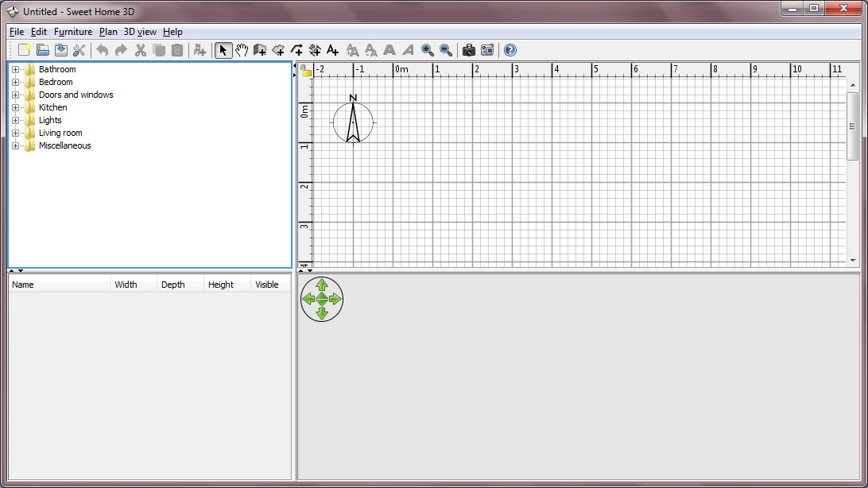The width and height of the screenshot is (868, 488).
Task: Choose the Pan hand tool
Action: (241, 50)
